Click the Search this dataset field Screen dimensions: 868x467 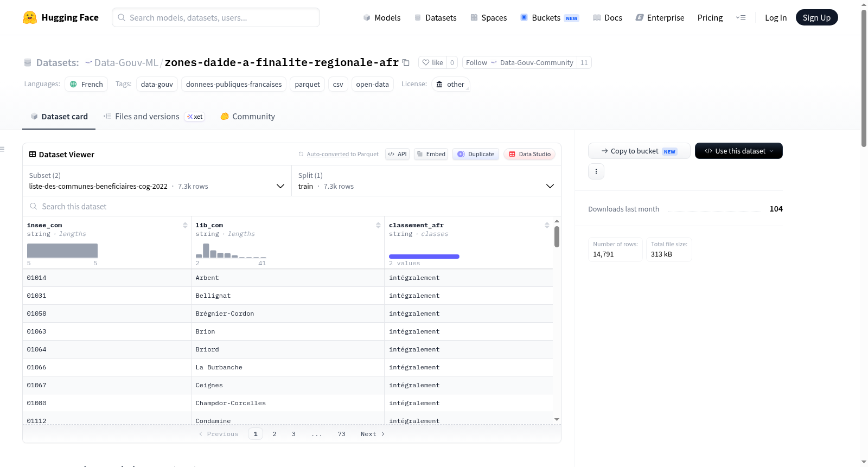(x=292, y=206)
